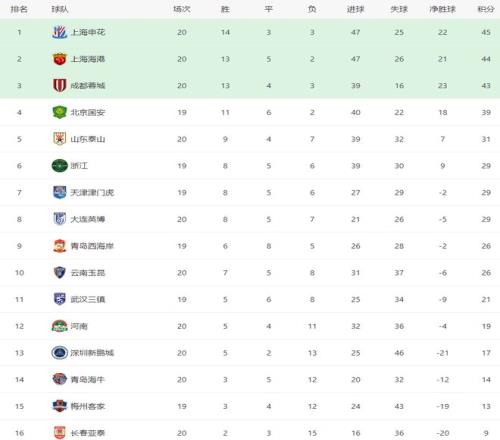Select the 排名 column header
The height and width of the screenshot is (440, 500).
tap(19, 9)
